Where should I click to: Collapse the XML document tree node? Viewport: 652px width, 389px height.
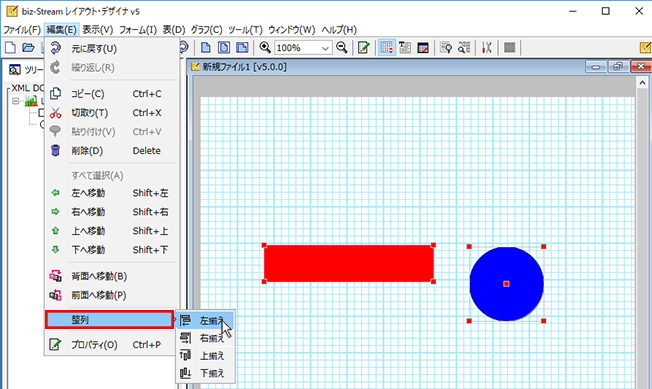tap(16, 101)
